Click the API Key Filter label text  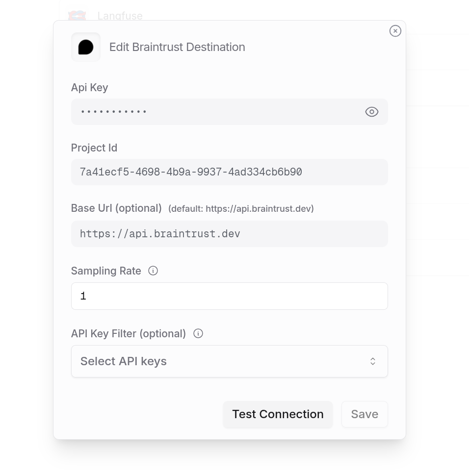[x=129, y=333]
